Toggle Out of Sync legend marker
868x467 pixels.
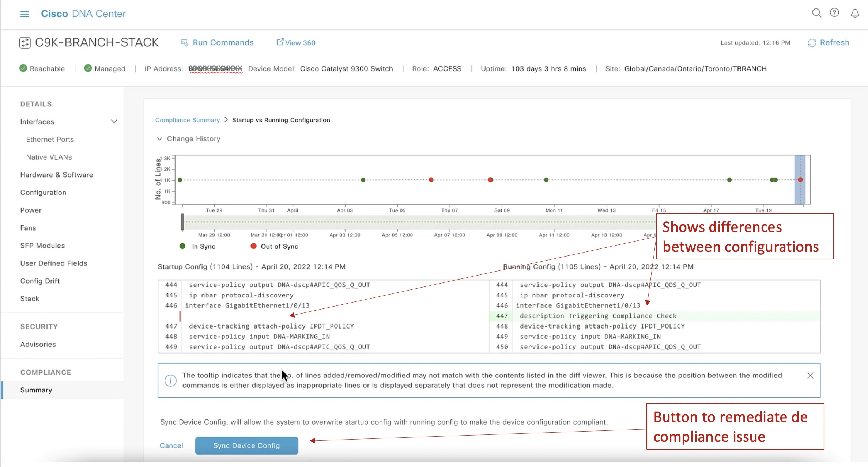pyautogui.click(x=253, y=246)
